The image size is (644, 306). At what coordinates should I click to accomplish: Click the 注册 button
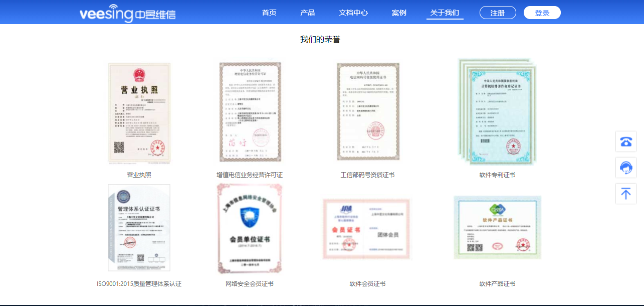(x=498, y=13)
